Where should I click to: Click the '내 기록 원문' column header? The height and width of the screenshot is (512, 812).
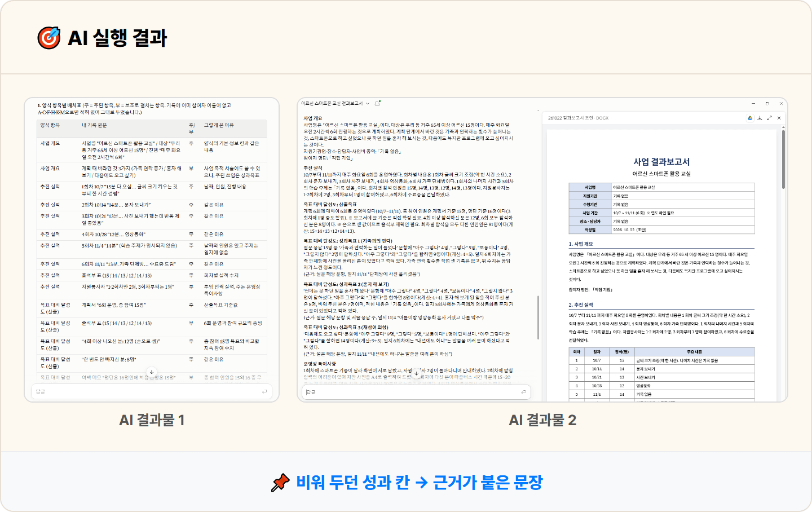point(94,125)
